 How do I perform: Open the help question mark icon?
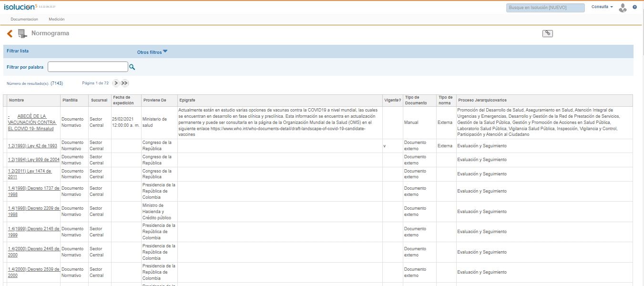(634, 7)
